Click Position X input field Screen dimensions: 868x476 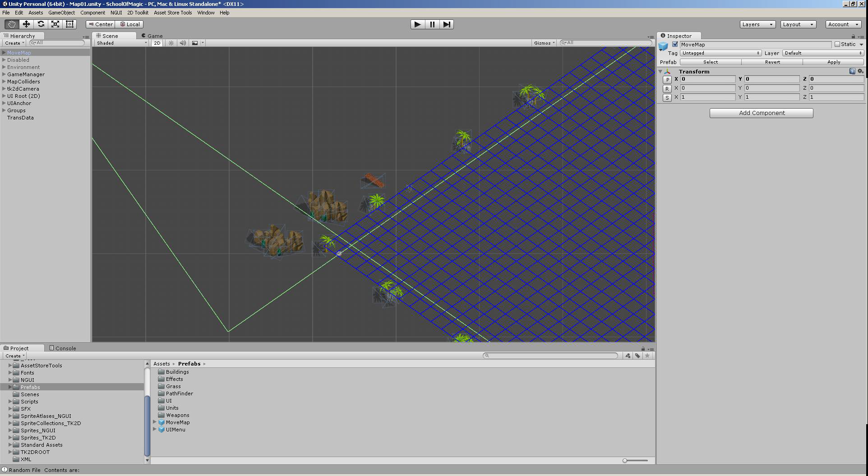coord(707,79)
